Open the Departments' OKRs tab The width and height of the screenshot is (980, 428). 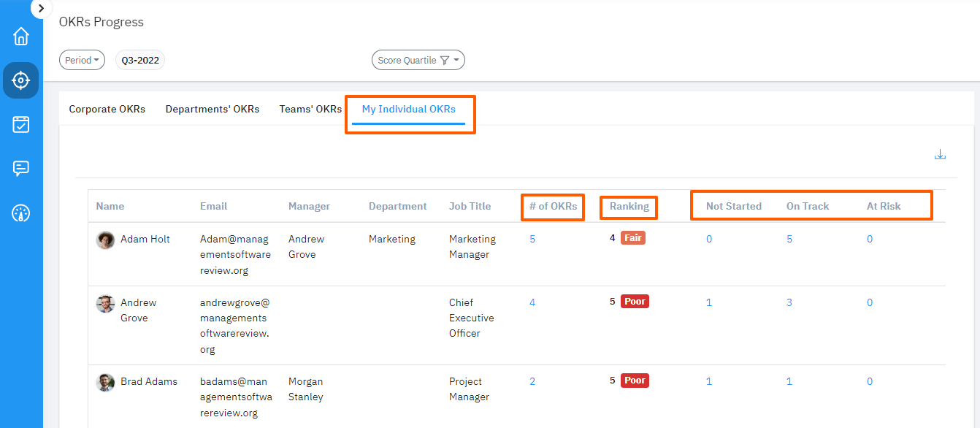click(213, 109)
